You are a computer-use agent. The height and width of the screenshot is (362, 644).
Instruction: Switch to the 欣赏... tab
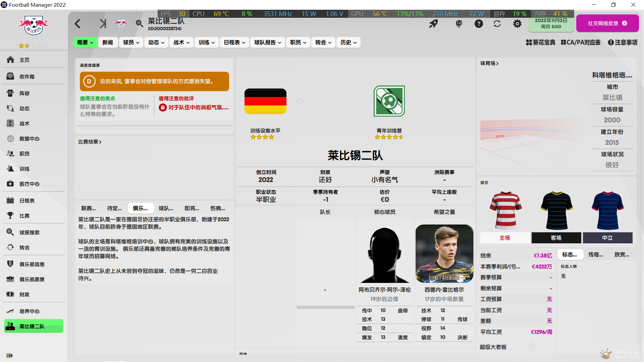pyautogui.click(x=622, y=254)
